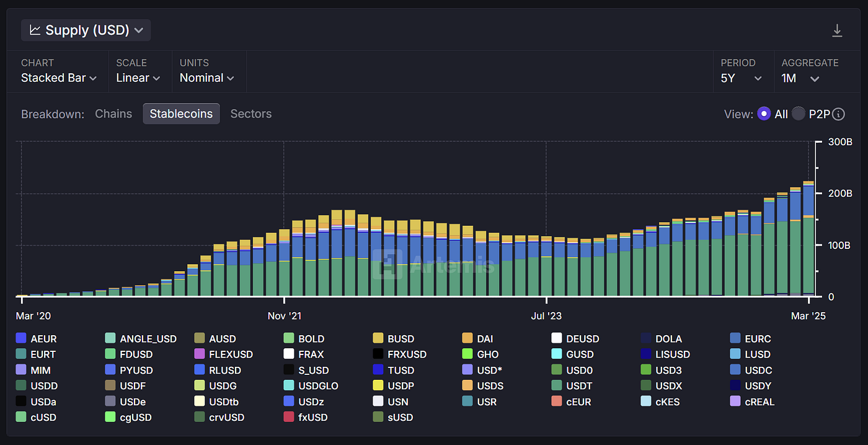Click the PYUSD legend item
The height and width of the screenshot is (445, 868).
click(129, 371)
